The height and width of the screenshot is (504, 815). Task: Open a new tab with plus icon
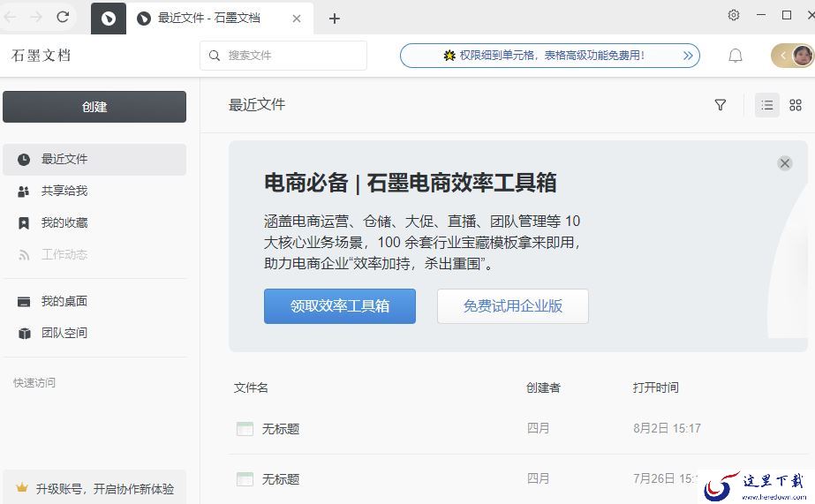tap(335, 19)
